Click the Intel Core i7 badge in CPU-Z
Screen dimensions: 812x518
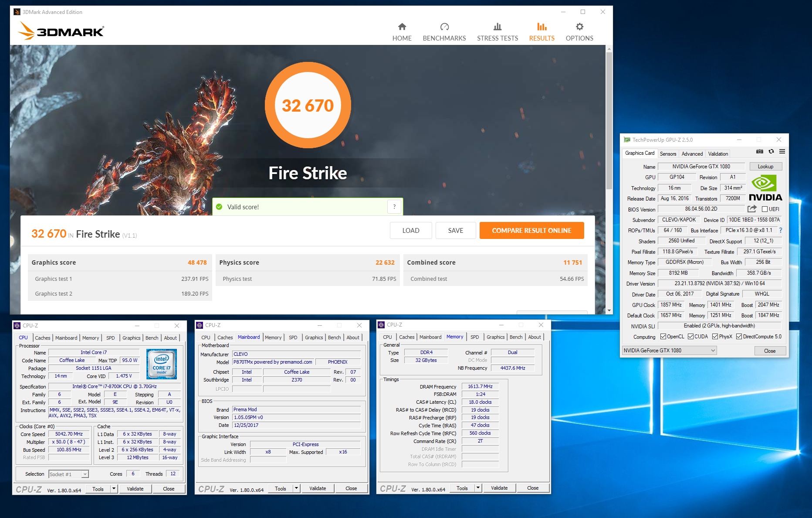[162, 364]
